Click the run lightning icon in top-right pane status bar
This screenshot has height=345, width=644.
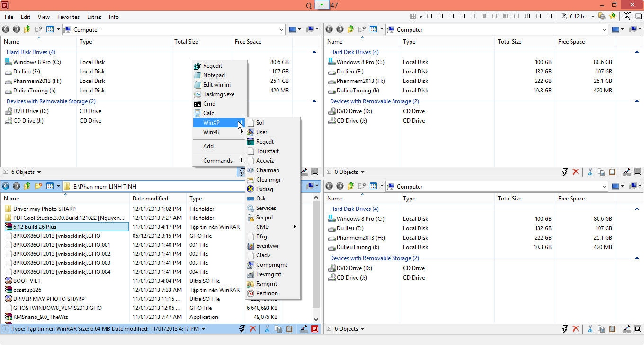(564, 172)
